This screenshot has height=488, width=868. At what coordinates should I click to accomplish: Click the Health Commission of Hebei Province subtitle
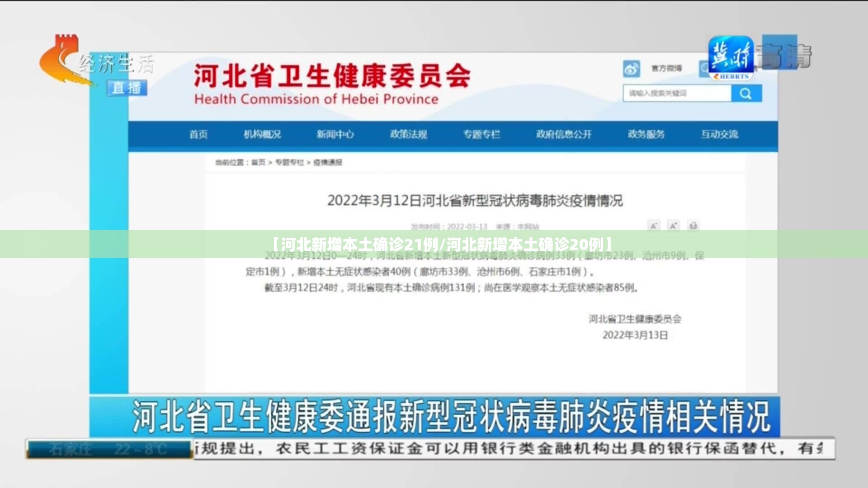[316, 99]
